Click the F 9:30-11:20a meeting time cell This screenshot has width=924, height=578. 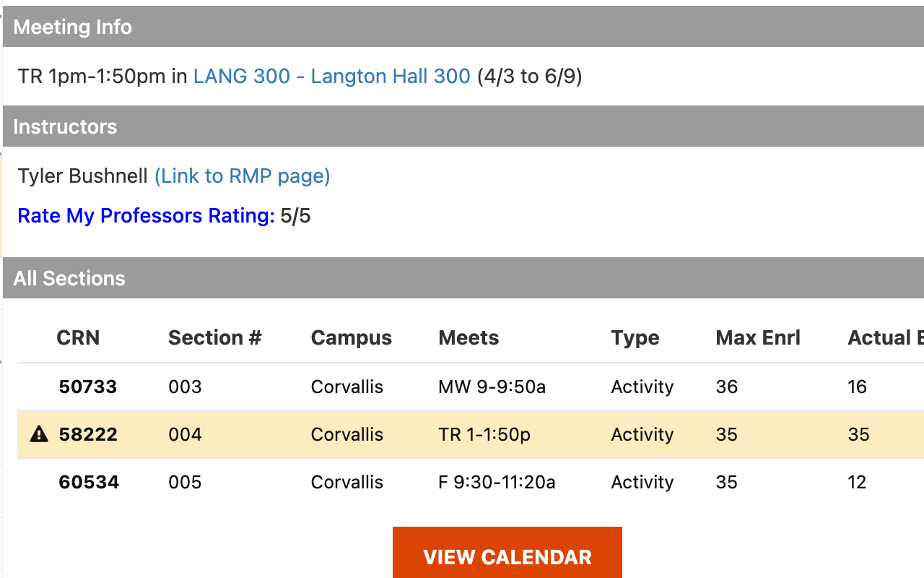497,482
